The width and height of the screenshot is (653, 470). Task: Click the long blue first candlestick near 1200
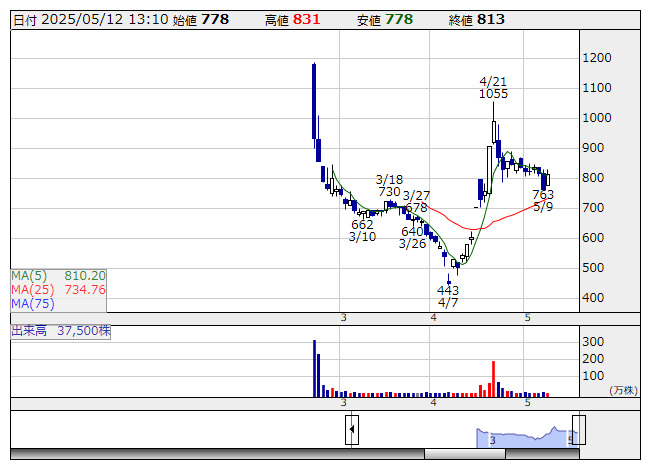(x=314, y=101)
